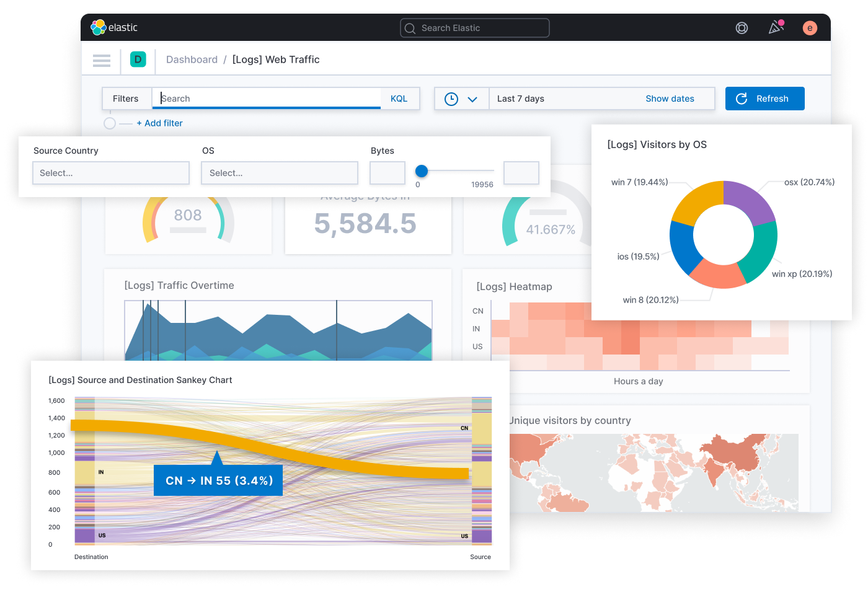Click the dashboard D badge icon
The width and height of the screenshot is (868, 595).
tap(138, 59)
